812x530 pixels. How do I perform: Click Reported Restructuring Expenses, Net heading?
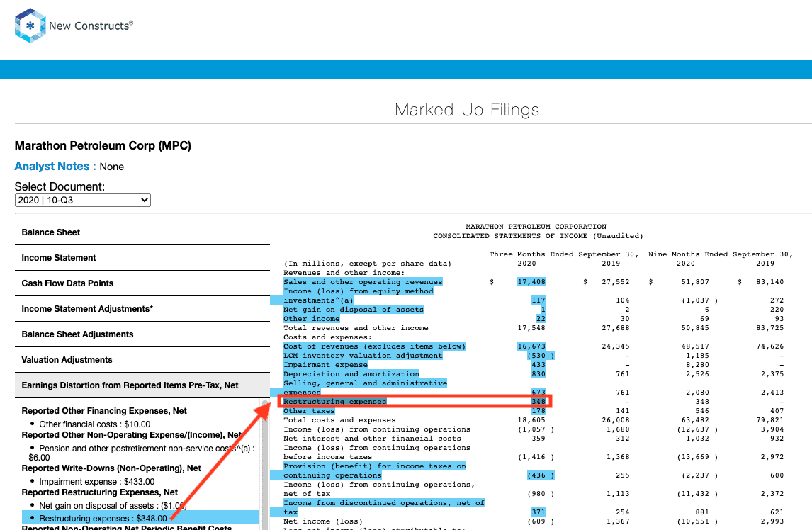pos(99,492)
